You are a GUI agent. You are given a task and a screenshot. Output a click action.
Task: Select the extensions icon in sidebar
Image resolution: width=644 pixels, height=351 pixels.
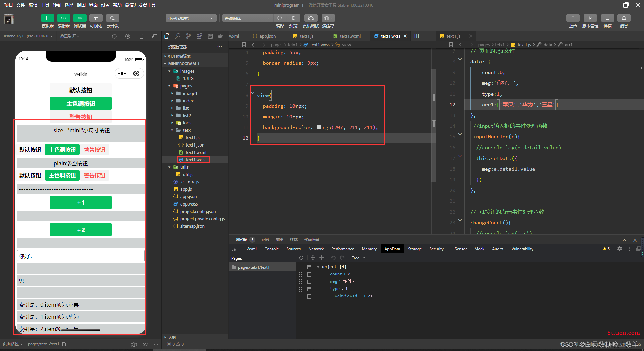pos(199,36)
